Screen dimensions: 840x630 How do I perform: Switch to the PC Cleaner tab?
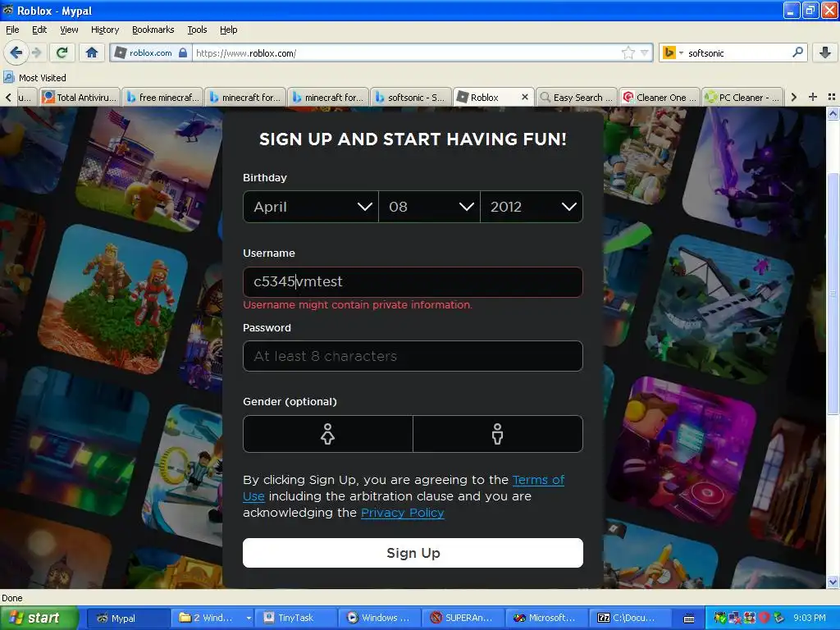[742, 97]
